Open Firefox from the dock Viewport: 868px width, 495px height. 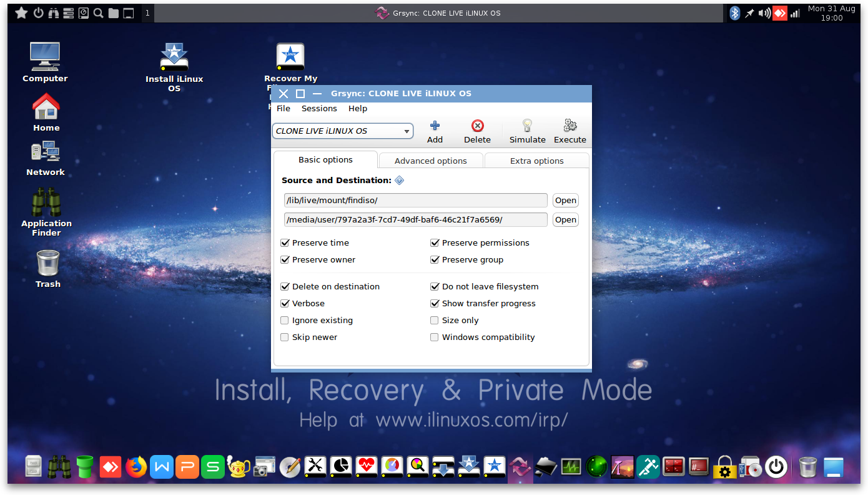click(136, 467)
